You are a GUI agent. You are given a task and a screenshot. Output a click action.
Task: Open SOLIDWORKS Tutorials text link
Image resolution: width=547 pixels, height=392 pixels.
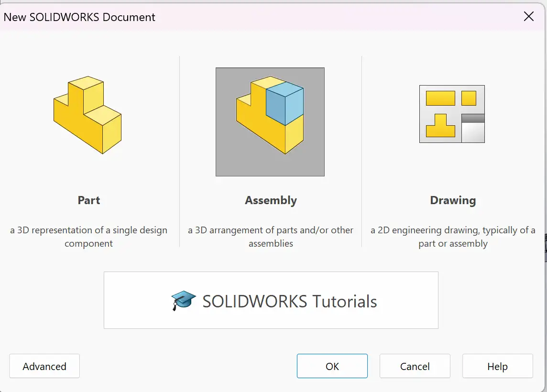click(290, 302)
